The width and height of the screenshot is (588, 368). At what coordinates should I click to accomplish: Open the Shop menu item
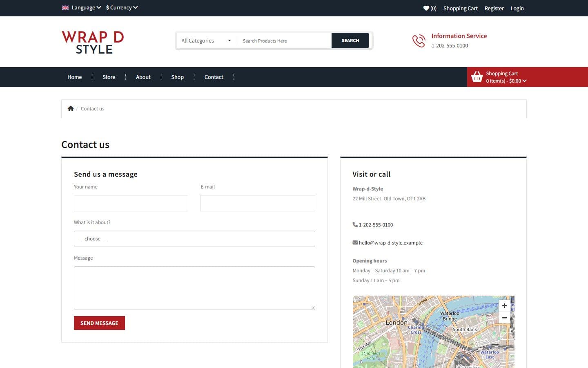point(177,77)
